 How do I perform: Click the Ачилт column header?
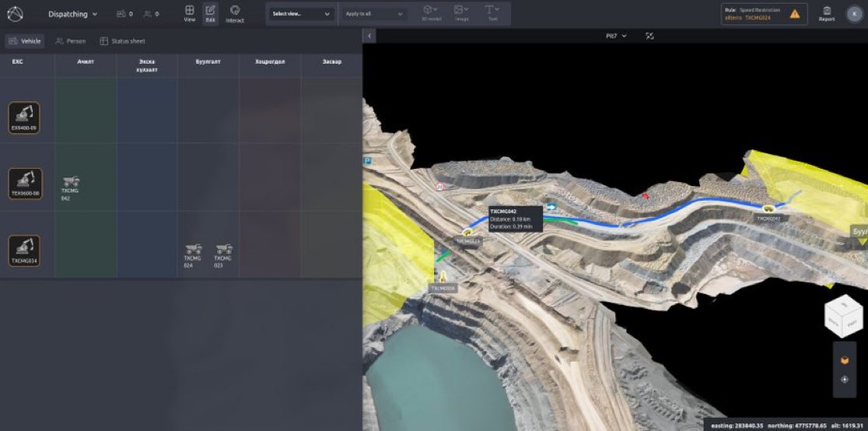[86, 61]
